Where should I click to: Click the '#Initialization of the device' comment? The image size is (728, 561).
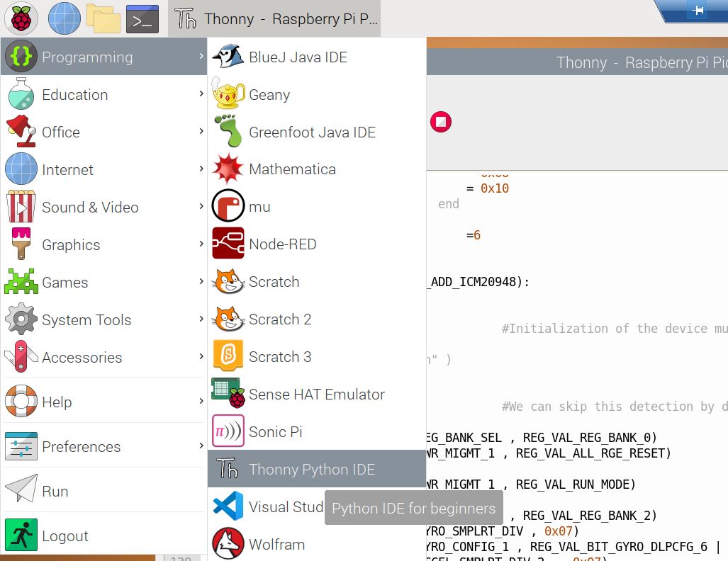coord(615,329)
